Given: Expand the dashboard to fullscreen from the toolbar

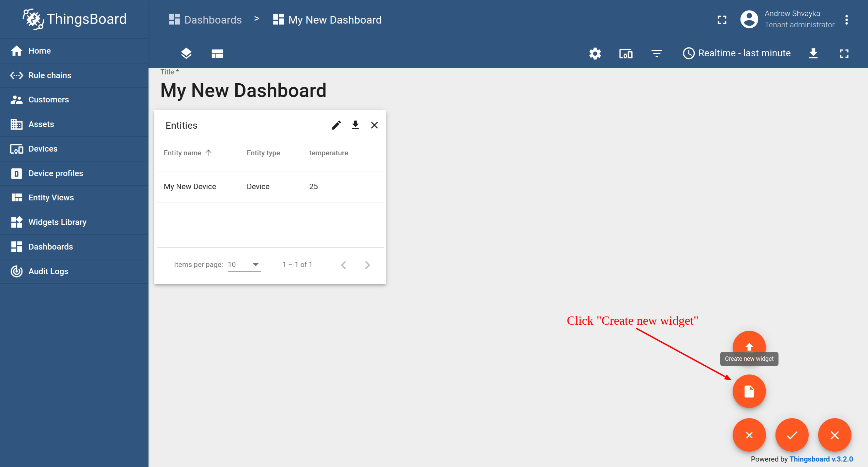Looking at the screenshot, I should [x=844, y=54].
